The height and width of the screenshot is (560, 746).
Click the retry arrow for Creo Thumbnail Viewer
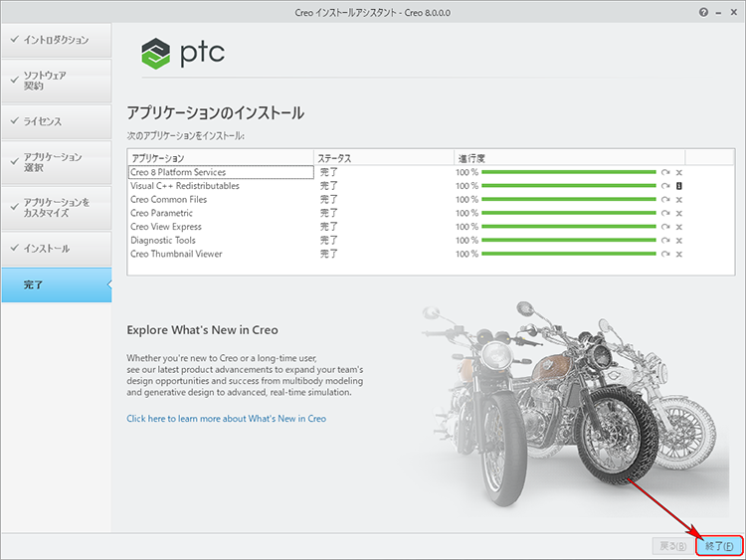665,254
